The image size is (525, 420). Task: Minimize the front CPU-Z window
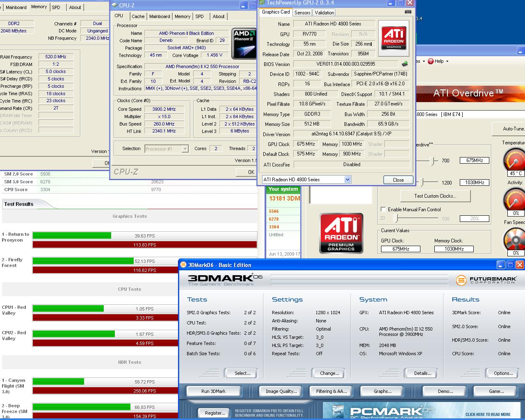pyautogui.click(x=243, y=5)
